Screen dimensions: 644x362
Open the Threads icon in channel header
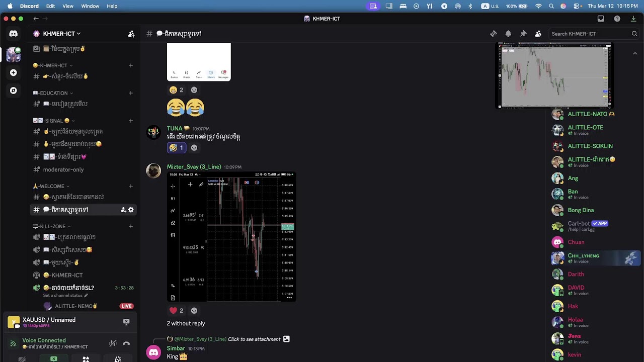tap(494, 34)
